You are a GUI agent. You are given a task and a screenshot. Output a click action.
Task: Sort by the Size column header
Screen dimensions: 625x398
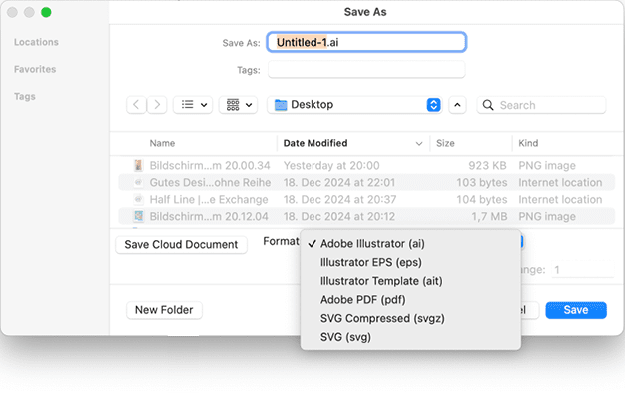click(445, 143)
